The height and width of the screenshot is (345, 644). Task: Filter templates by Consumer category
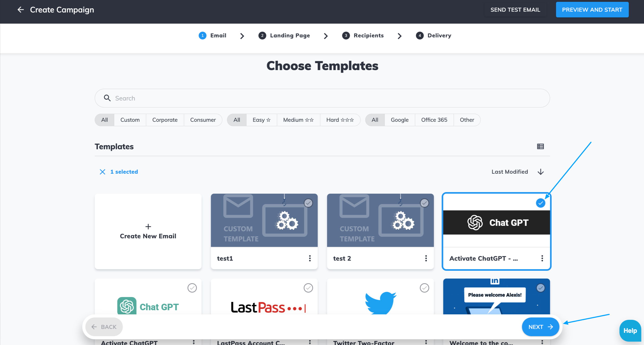tap(203, 120)
